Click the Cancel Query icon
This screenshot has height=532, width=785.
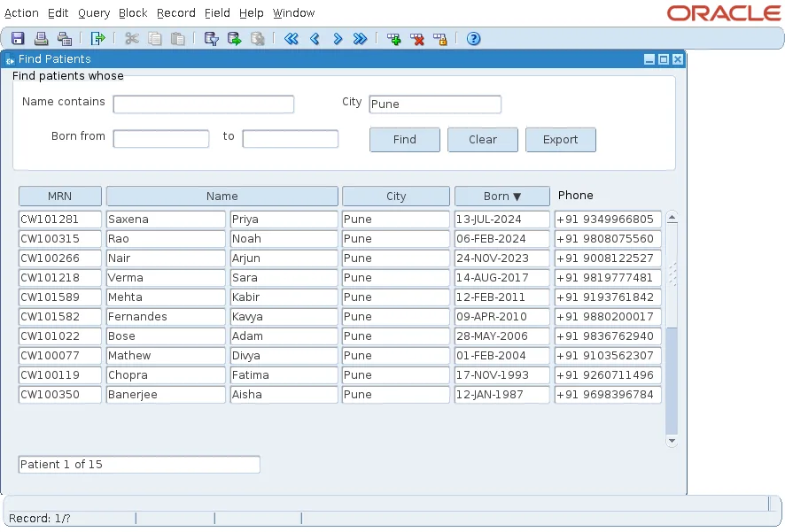coord(257,38)
